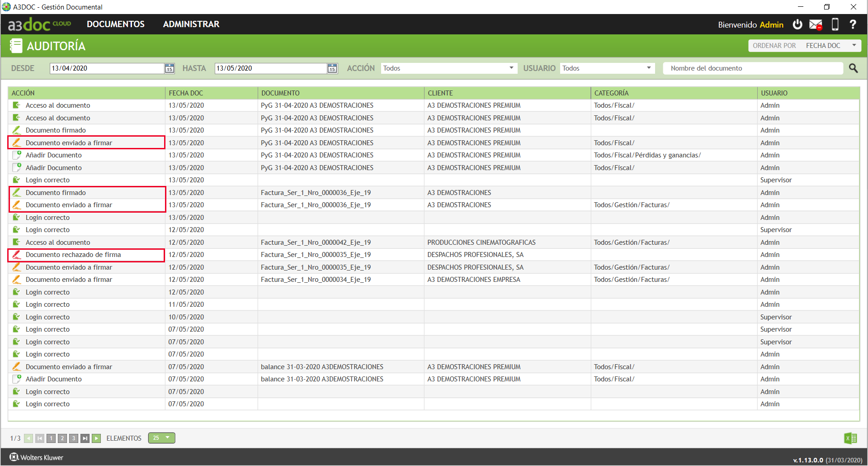Screen dimensions: 868x466
Task: Click the Auditoría notebook icon
Action: pos(16,46)
